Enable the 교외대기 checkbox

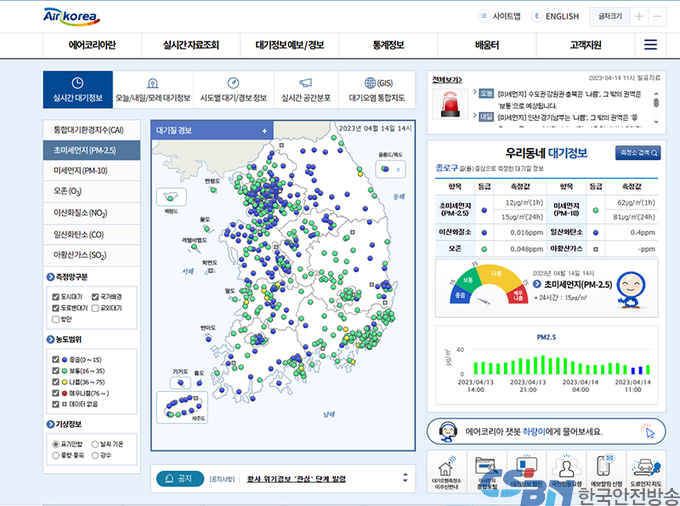[95, 308]
